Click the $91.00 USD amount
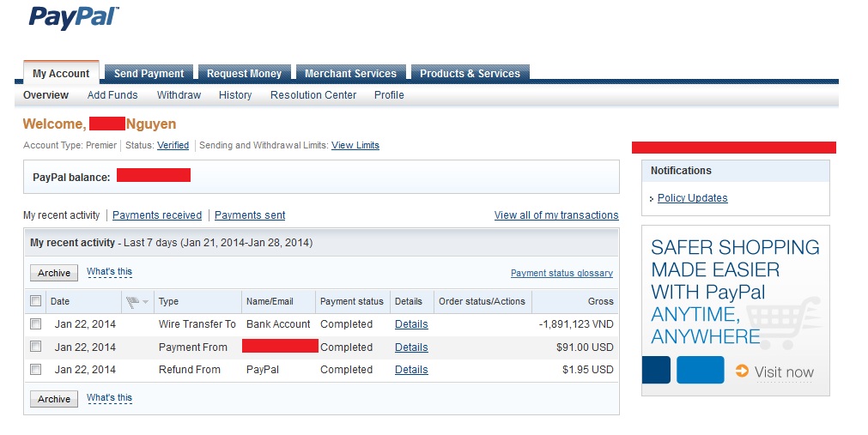The height and width of the screenshot is (435, 868). pyautogui.click(x=585, y=347)
